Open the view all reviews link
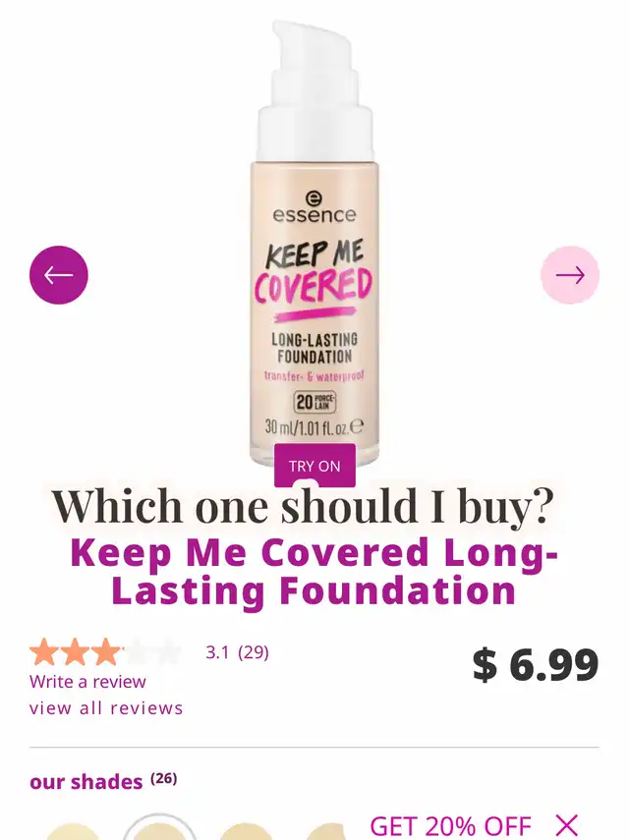The height and width of the screenshot is (840, 629). tap(106, 708)
